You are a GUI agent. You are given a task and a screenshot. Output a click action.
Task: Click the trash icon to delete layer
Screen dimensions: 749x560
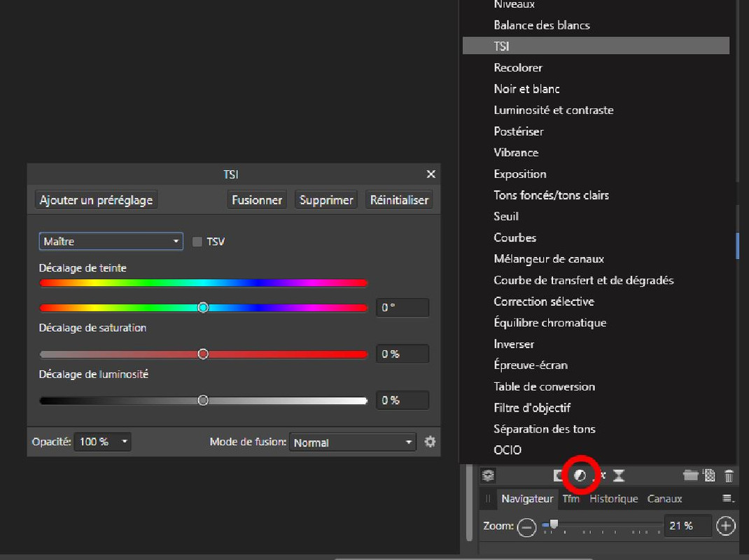click(x=729, y=476)
